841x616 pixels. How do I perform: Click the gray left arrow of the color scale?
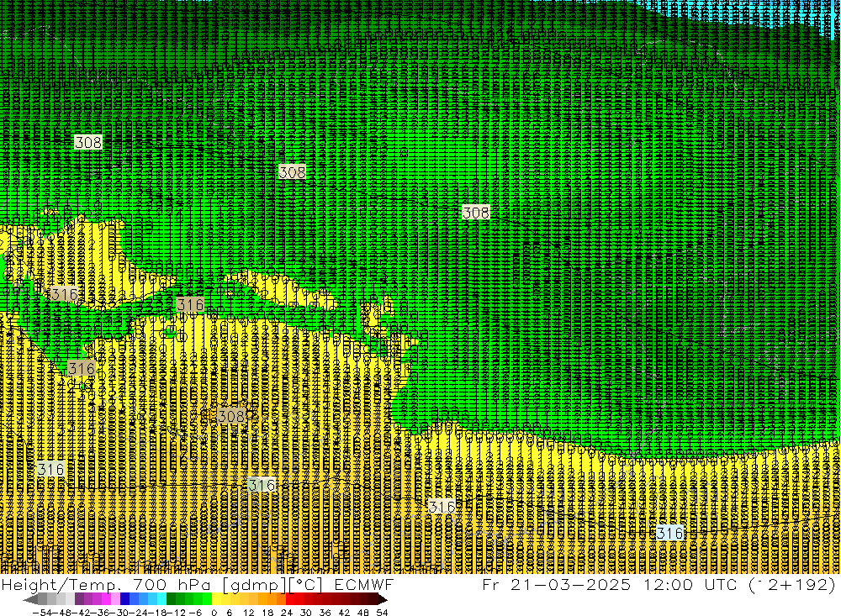[30, 600]
